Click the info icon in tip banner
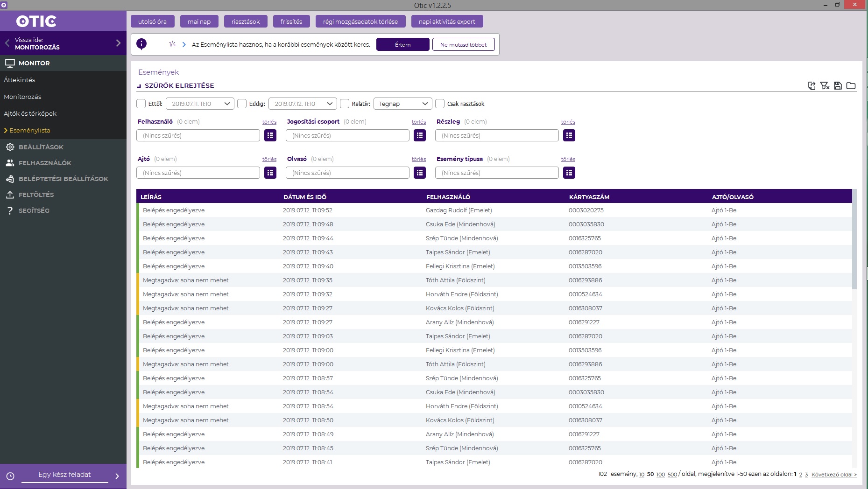The height and width of the screenshot is (489, 868). (x=141, y=44)
